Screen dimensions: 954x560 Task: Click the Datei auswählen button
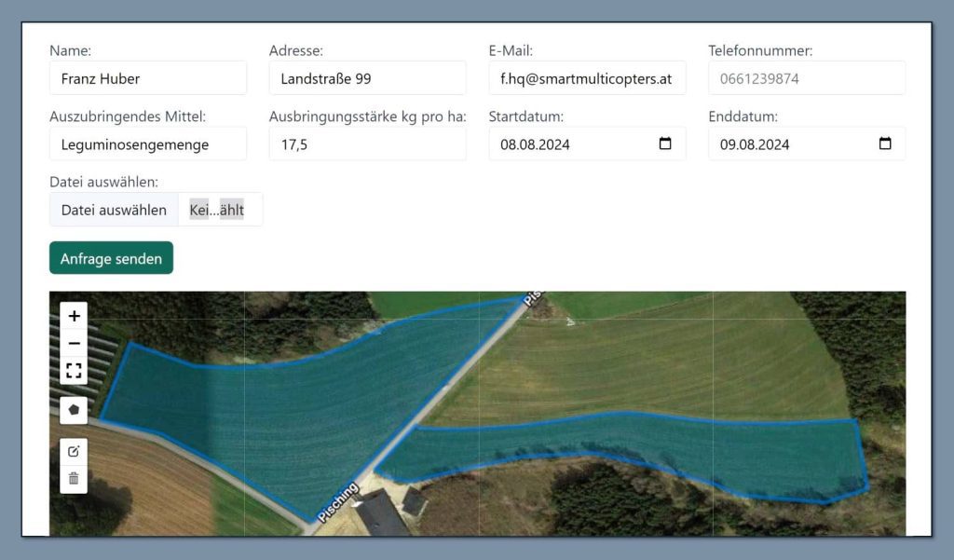(114, 210)
